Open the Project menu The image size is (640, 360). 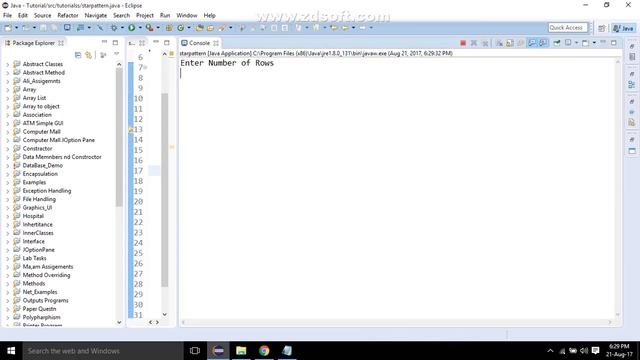(144, 16)
